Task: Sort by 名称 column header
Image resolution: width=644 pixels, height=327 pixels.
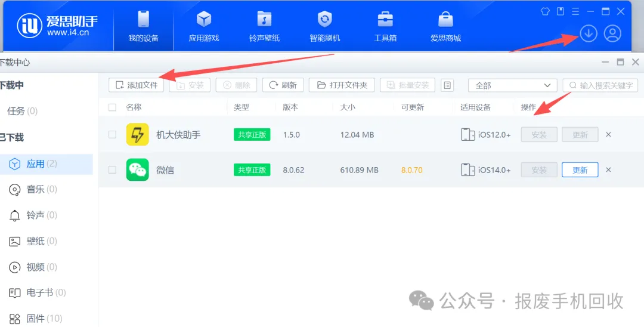Action: pyautogui.click(x=134, y=107)
